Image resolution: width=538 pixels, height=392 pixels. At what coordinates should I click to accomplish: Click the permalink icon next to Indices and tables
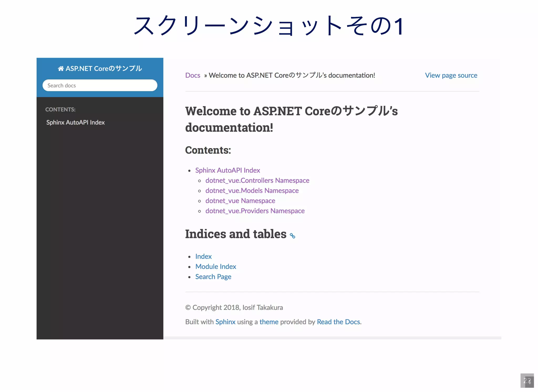[292, 236]
